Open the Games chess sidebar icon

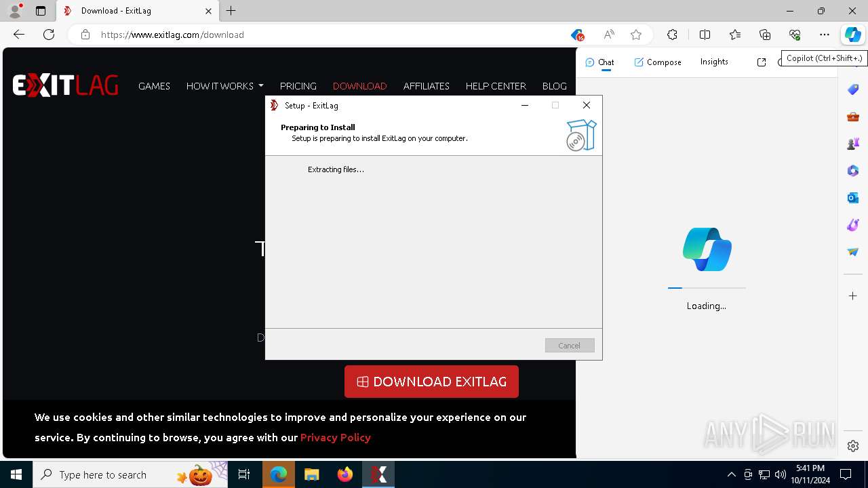pos(853,143)
